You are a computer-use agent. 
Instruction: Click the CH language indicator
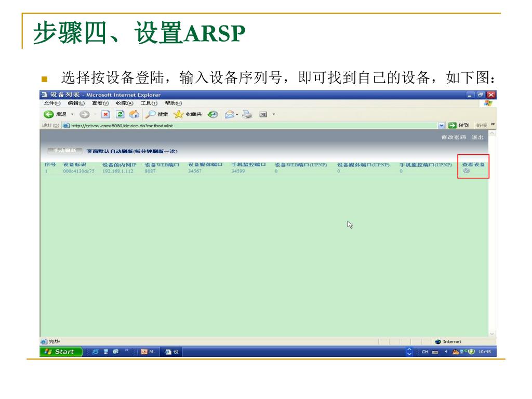[425, 352]
